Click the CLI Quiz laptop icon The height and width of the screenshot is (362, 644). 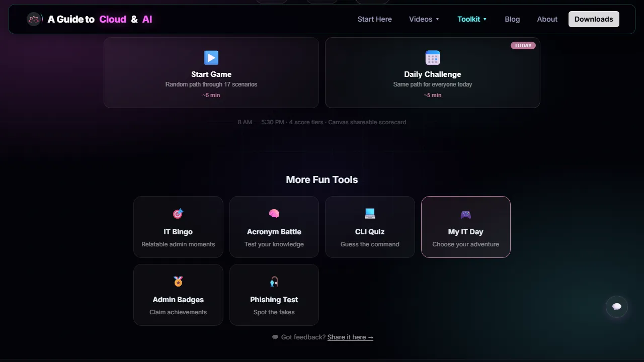(x=370, y=214)
